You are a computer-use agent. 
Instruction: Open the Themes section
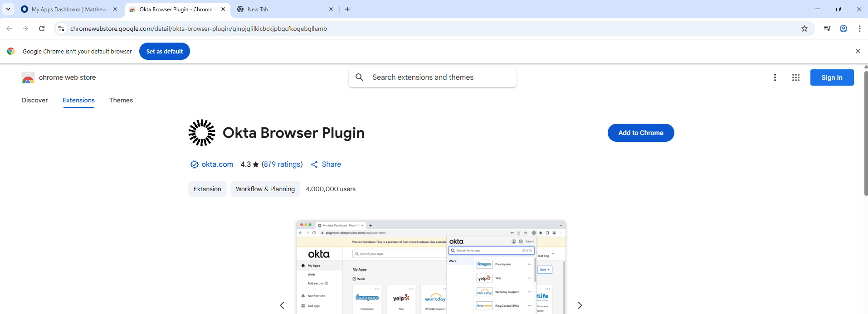[121, 100]
